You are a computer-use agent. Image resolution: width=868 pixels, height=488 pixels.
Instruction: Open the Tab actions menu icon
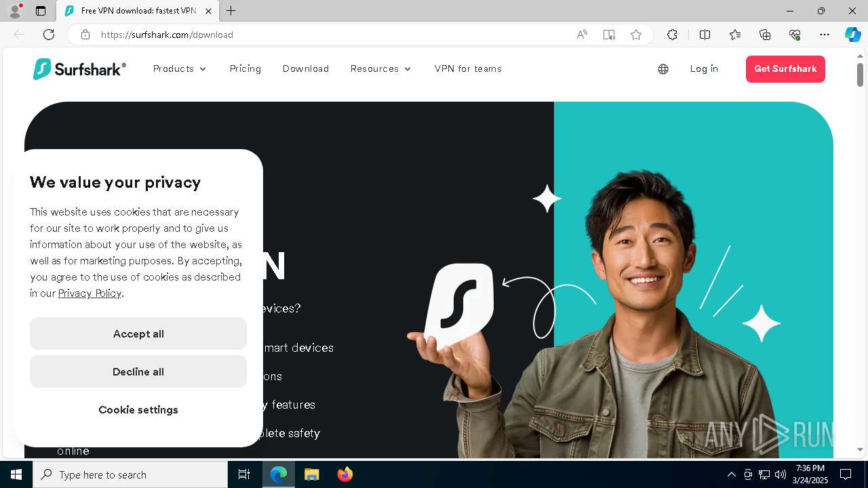click(x=41, y=11)
